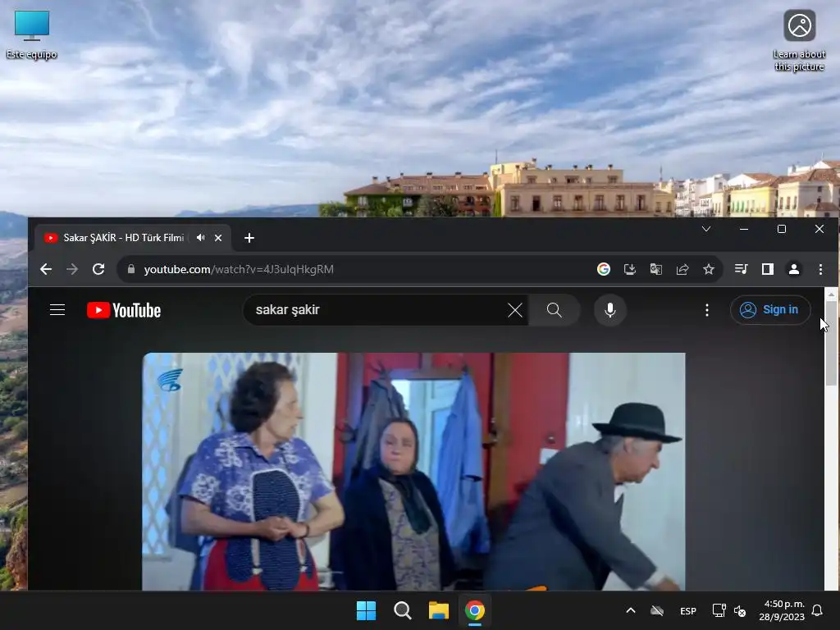The width and height of the screenshot is (840, 630).
Task: Switch ESP input language
Action: pyautogui.click(x=688, y=610)
